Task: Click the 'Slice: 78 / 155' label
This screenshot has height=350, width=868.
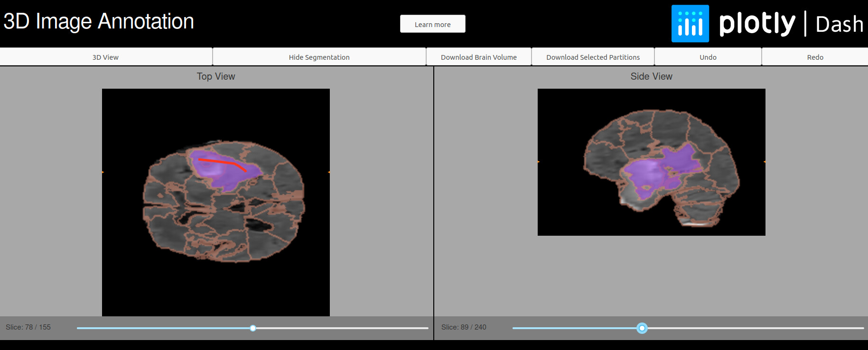Action: [x=28, y=327]
